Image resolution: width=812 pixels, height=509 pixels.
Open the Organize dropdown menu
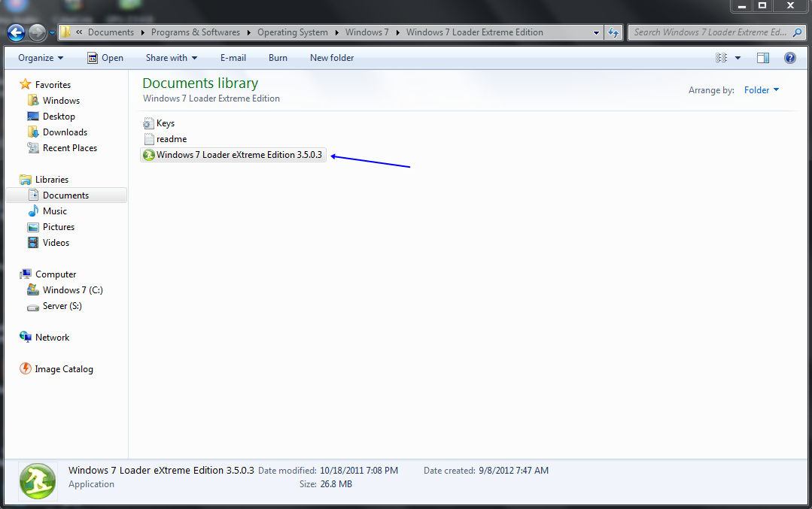tap(40, 57)
